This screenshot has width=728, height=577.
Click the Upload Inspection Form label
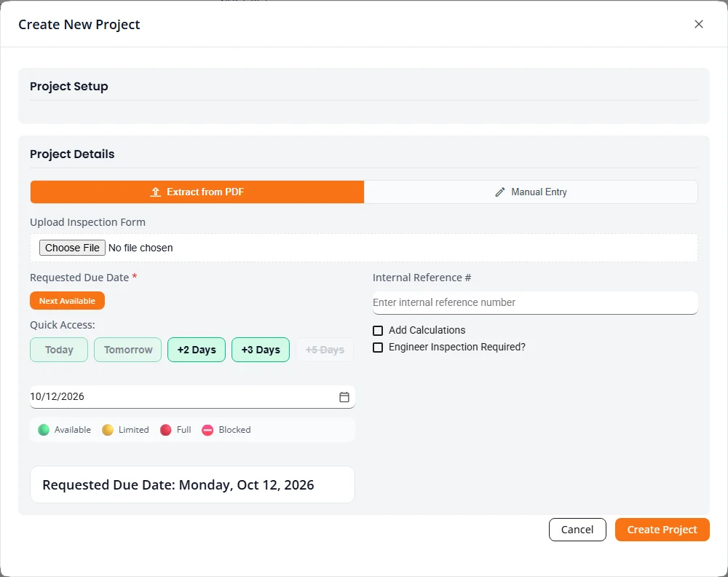point(88,222)
